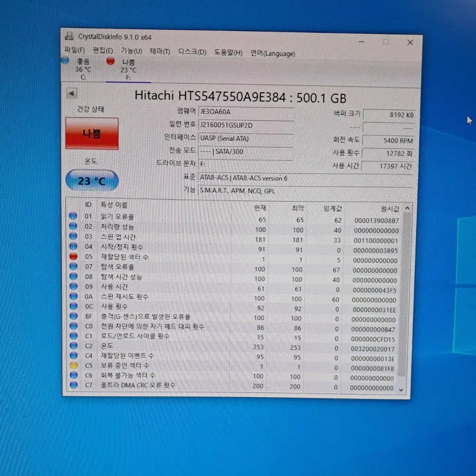
Task: Click blue status icon for attribute 03
Action: click(x=73, y=236)
